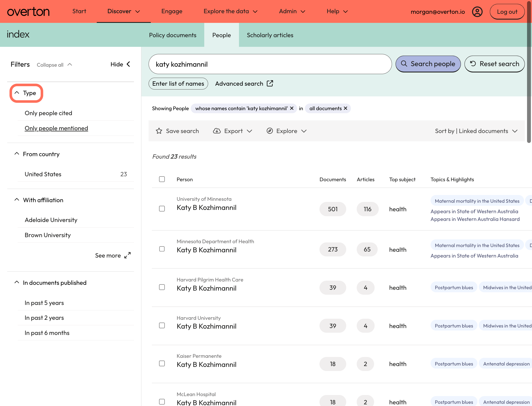Screen dimensions: 532x406
Task: Remove the 'katy kozhimannil' name filter chip
Action: click(292, 108)
